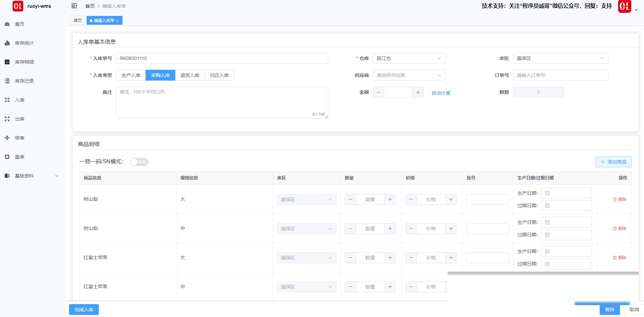The height and width of the screenshot is (317, 644).
Task: Switch to the 首页 tab
Action: pos(78,21)
